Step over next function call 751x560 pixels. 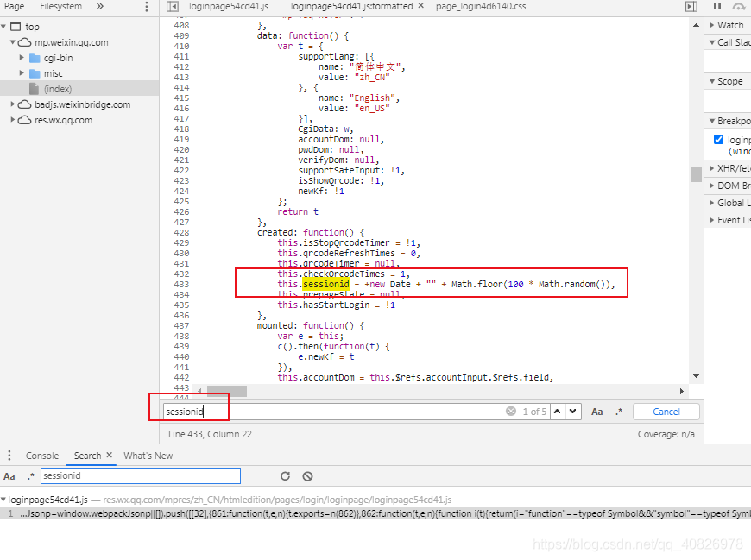tap(739, 6)
